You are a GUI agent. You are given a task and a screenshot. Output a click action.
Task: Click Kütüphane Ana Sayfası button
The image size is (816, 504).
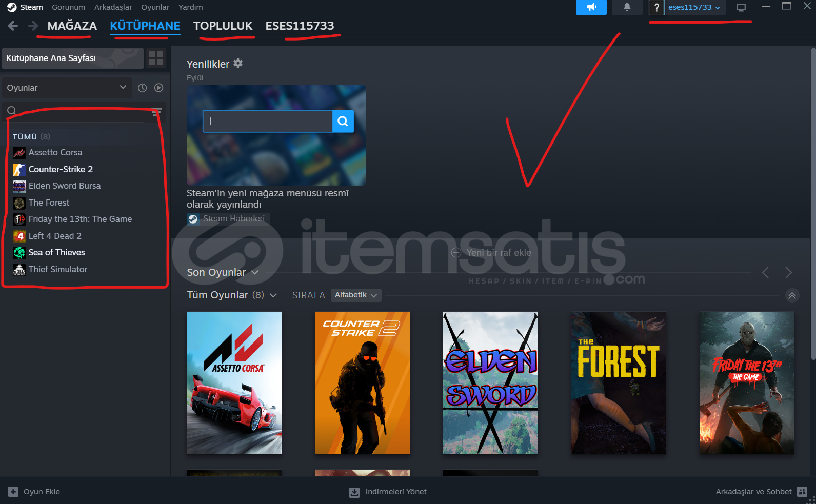tap(73, 58)
